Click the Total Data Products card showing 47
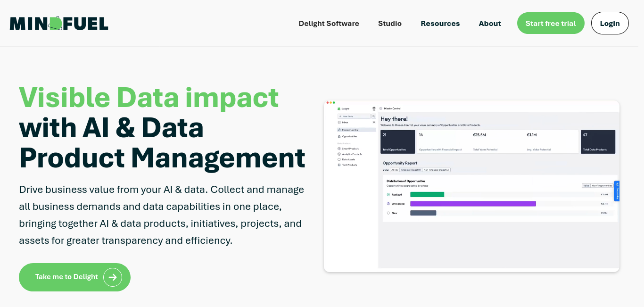Viewport: 644px width, 307px height. (x=598, y=141)
